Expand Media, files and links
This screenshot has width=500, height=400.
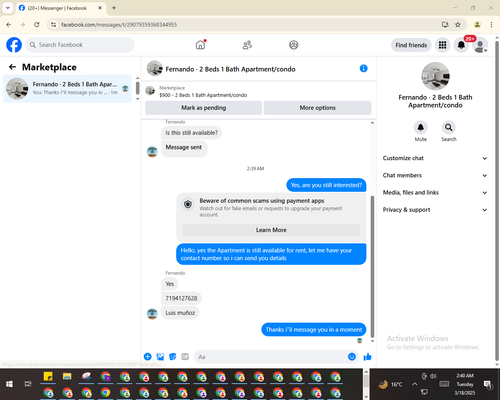[435, 192]
